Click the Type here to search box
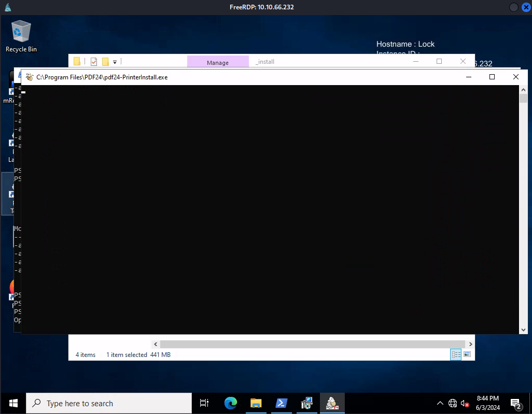Screen dimensions: 532x414 tap(109, 403)
